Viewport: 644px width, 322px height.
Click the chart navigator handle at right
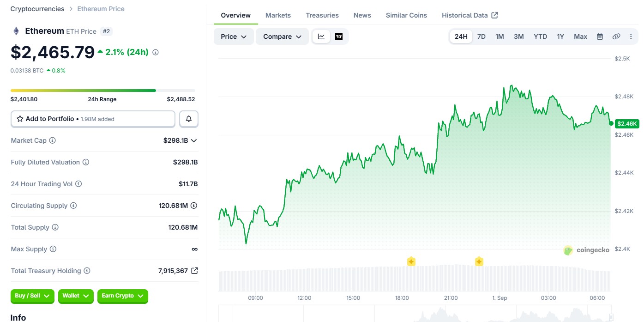point(611,317)
